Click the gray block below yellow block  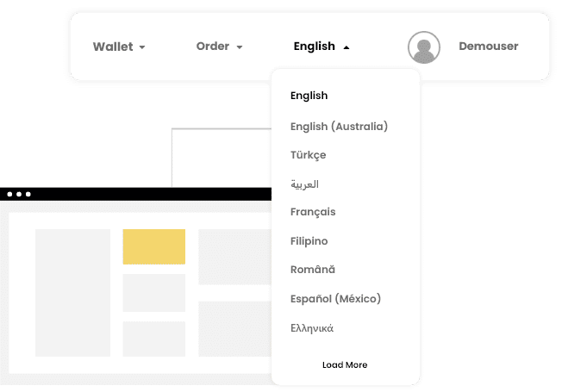click(x=153, y=293)
